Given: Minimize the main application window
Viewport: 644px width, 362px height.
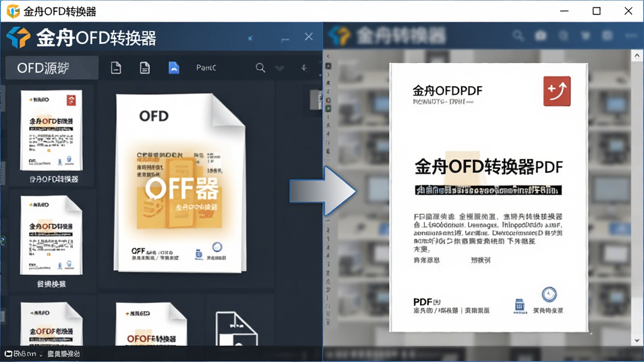Looking at the screenshot, I should click(x=564, y=11).
